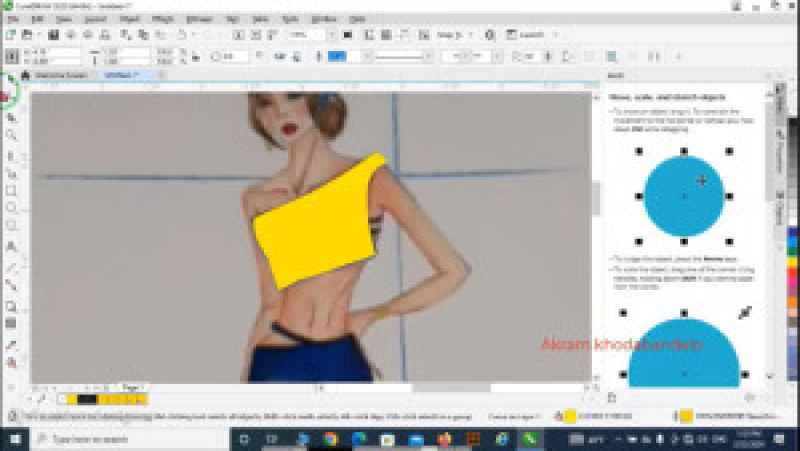
Task: Toggle Show grid in standard toolbar
Action: (x=386, y=35)
